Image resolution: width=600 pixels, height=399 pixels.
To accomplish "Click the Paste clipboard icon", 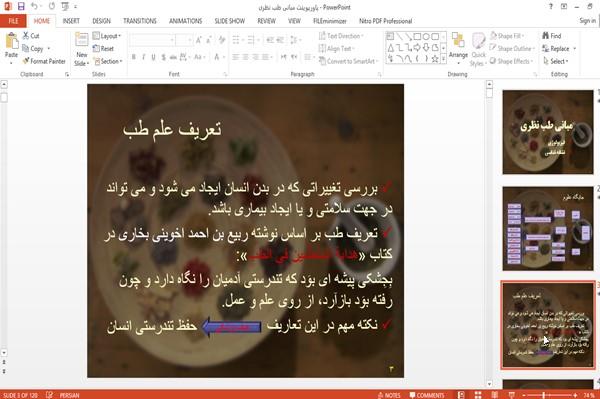I will (11, 41).
